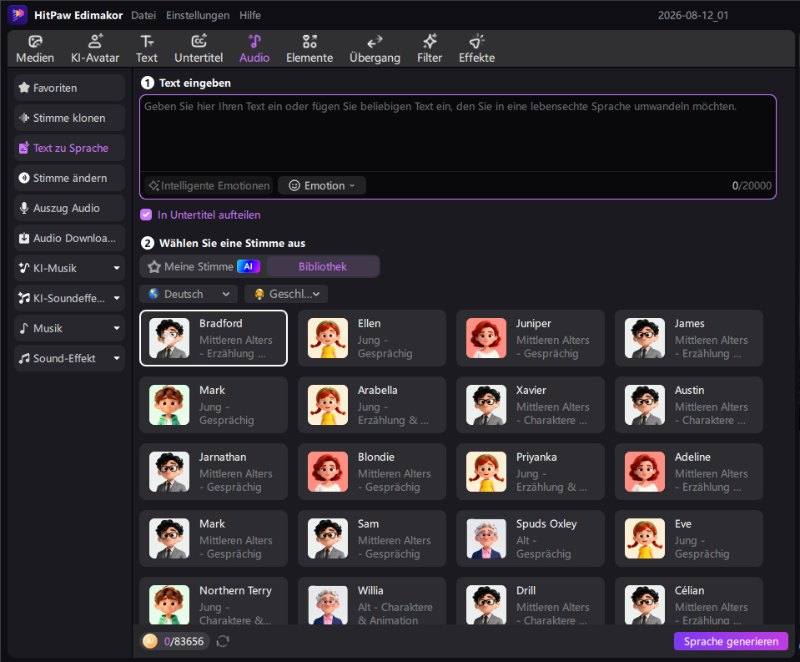This screenshot has height=662, width=800.
Task: Select the Audio toolbar section
Action: tap(254, 49)
